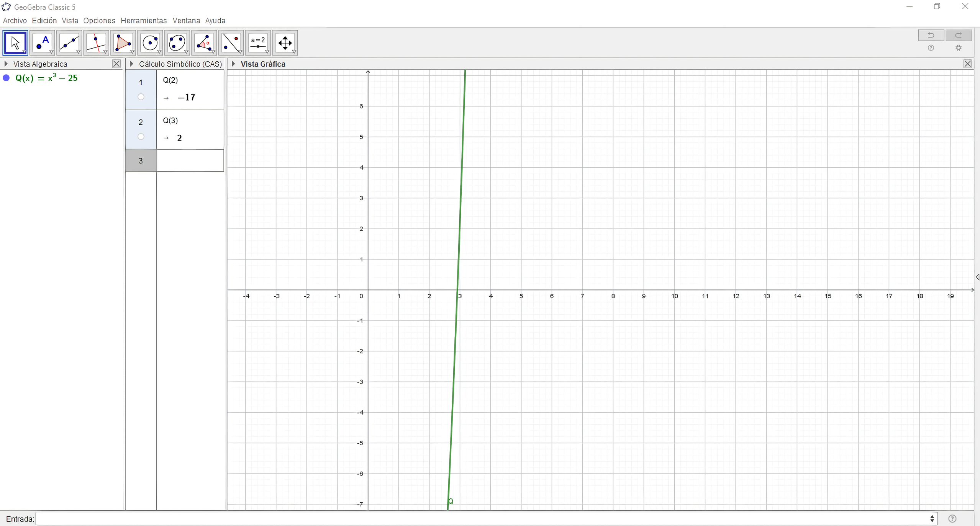Expand the Cálculo Simbólico style bar
This screenshot has width=980, height=526.
click(x=131, y=64)
